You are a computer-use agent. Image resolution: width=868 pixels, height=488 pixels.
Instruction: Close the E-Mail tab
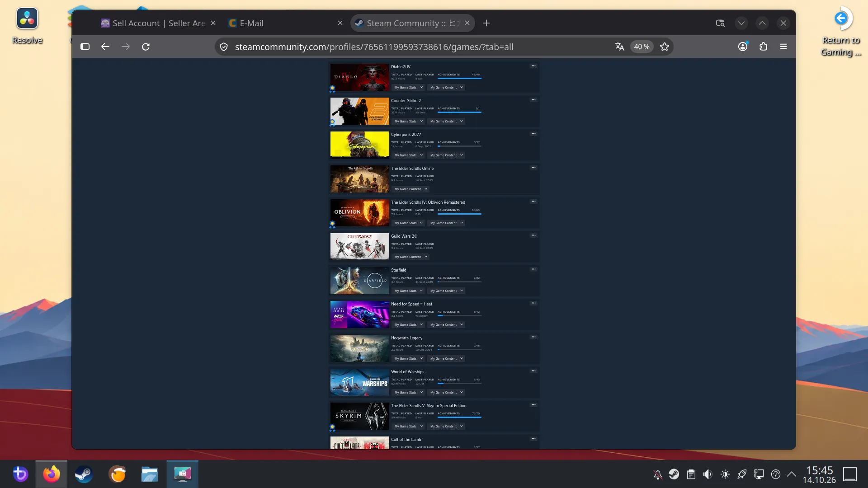coord(340,23)
